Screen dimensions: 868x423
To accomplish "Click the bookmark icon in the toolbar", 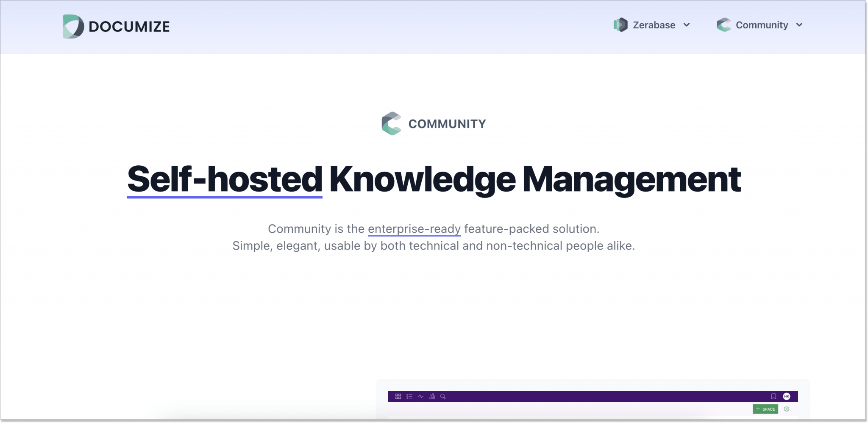I will pyautogui.click(x=774, y=396).
